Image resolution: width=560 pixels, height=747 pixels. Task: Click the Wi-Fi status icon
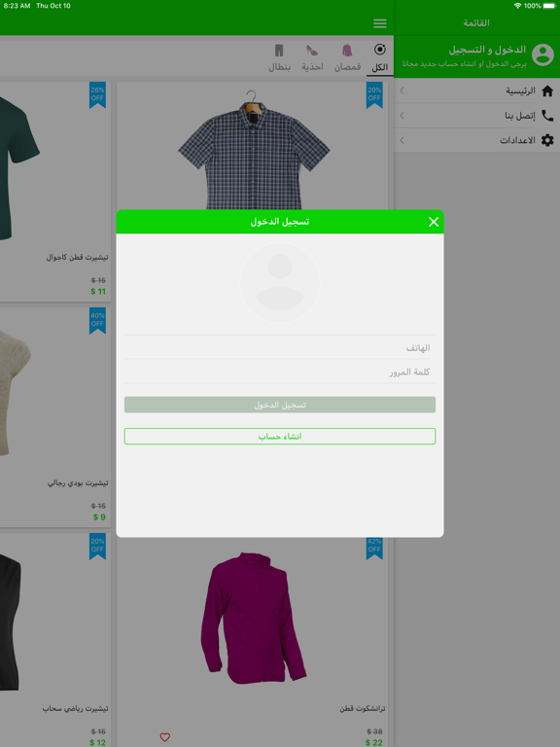pyautogui.click(x=517, y=6)
